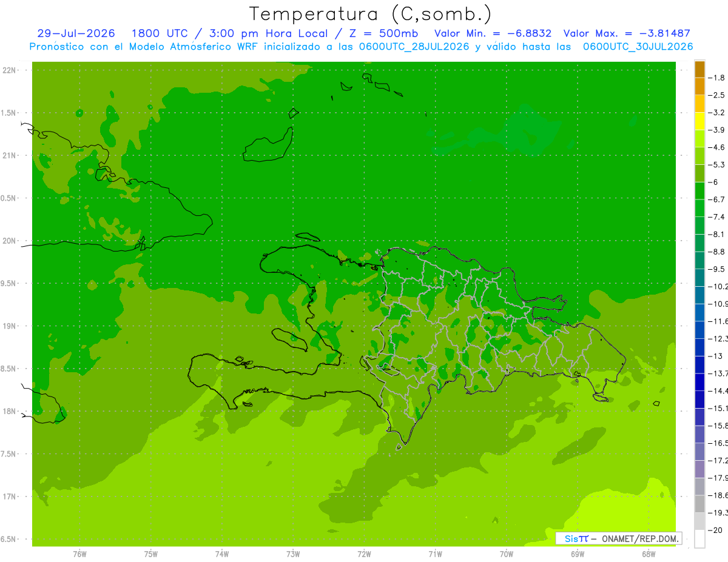Click the lime swatch between -3.9 and -4.6
This screenshot has height=562, width=728.
click(x=699, y=139)
